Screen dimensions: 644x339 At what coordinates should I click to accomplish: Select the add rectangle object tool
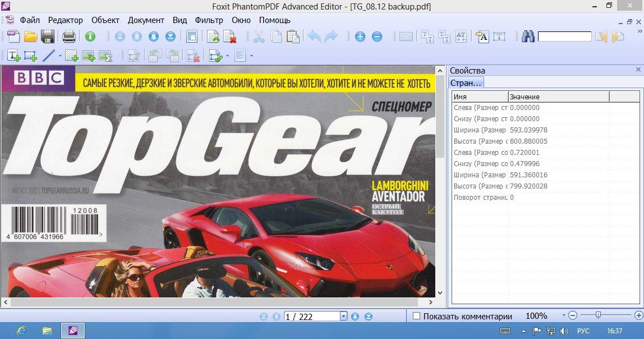30,56
